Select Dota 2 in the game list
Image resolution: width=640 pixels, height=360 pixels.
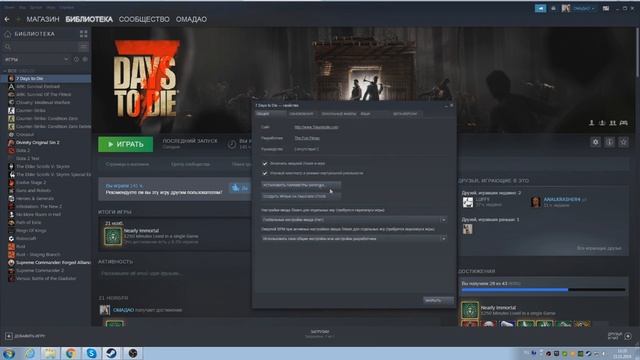pyautogui.click(x=23, y=151)
